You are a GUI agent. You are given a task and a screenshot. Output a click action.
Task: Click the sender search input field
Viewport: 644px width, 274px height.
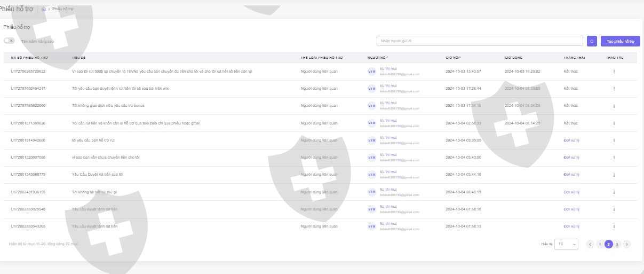click(480, 41)
